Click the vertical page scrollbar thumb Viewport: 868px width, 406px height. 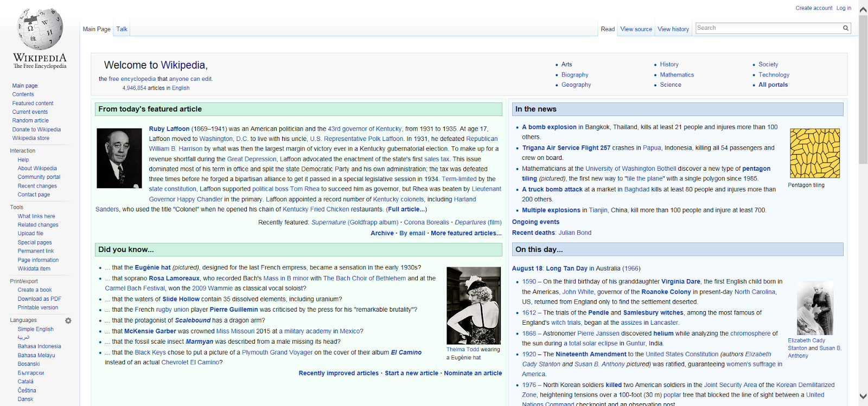pyautogui.click(x=863, y=91)
